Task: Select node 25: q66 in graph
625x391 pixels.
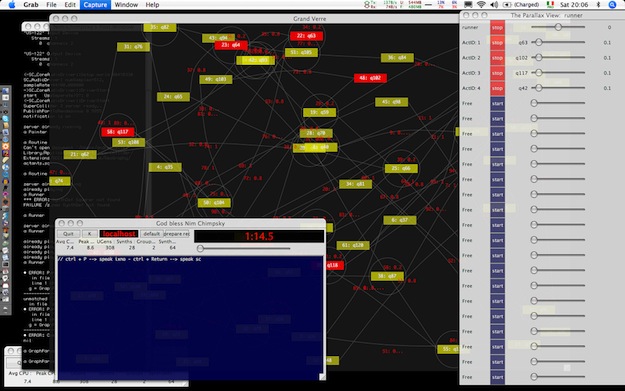Action: click(x=401, y=168)
